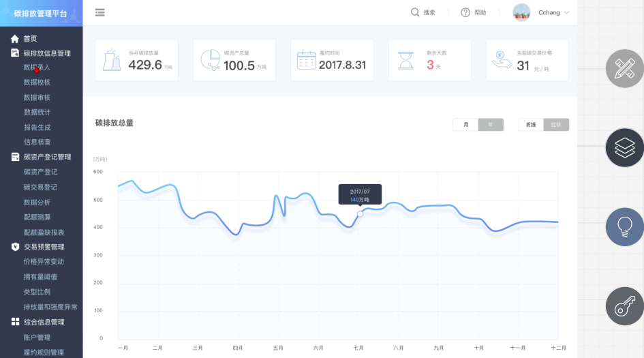Open 账户管理 page
This screenshot has height=358, width=644.
[x=37, y=338]
